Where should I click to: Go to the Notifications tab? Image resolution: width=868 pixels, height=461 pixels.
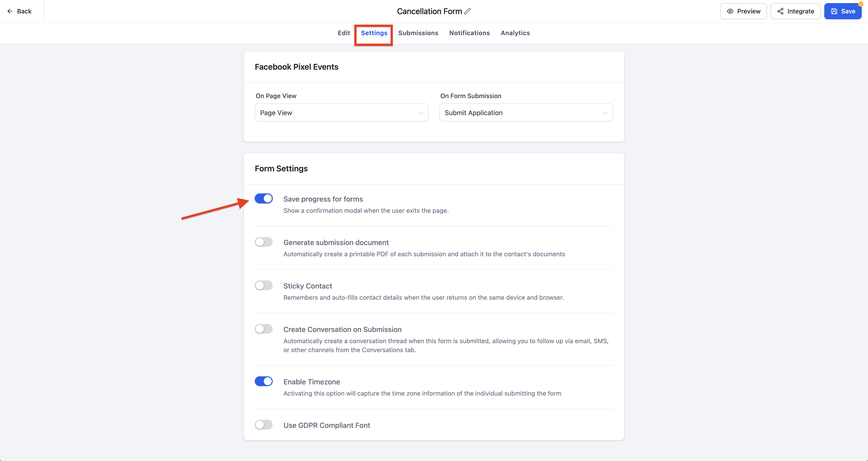tap(469, 33)
